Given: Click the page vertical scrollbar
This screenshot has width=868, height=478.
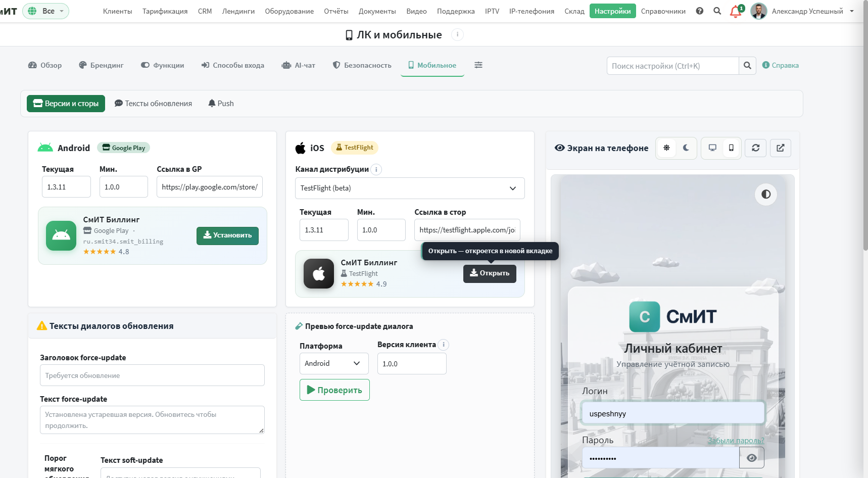Looking at the screenshot, I should (865, 126).
